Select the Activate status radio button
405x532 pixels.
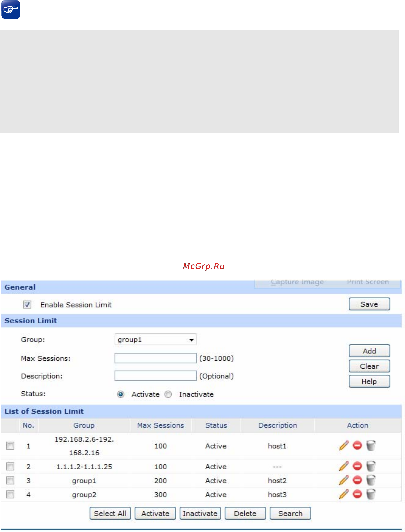[121, 394]
